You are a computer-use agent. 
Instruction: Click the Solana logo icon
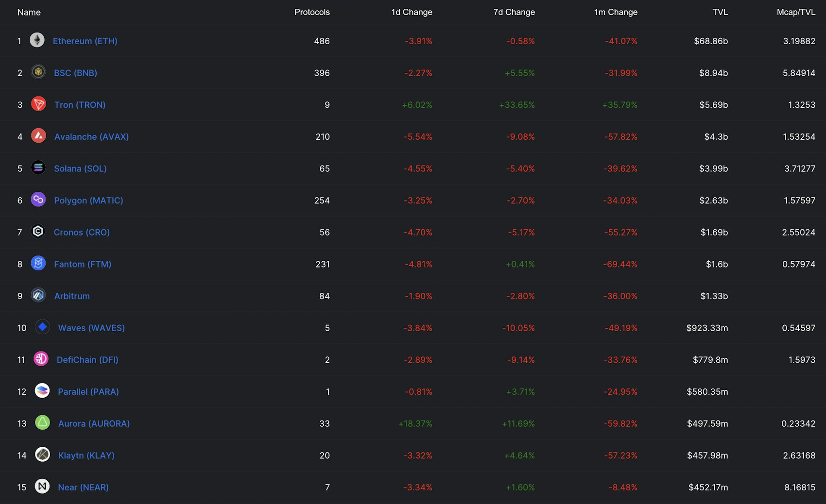click(x=38, y=168)
